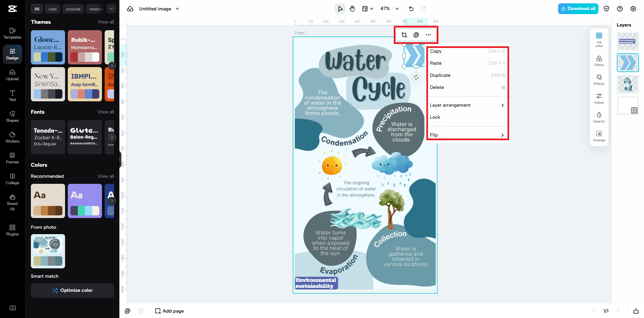Screen dimensions: 644x318
Task: Open the Opacity tool
Action: click(x=599, y=117)
